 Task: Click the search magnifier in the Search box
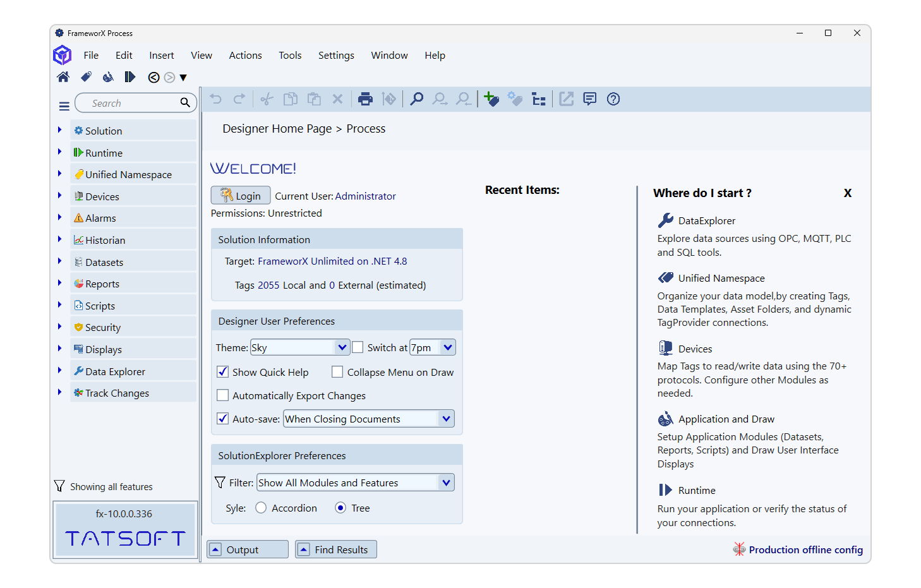(x=185, y=102)
